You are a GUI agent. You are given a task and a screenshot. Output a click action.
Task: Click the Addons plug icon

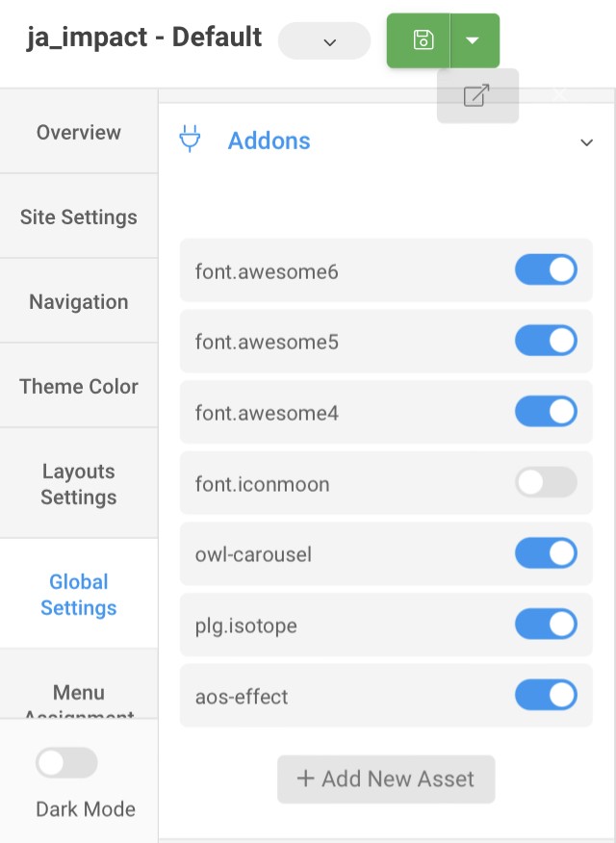click(x=191, y=140)
